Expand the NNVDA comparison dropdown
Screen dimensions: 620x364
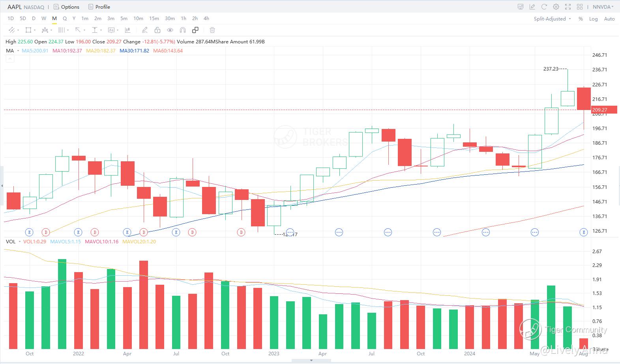(x=603, y=7)
